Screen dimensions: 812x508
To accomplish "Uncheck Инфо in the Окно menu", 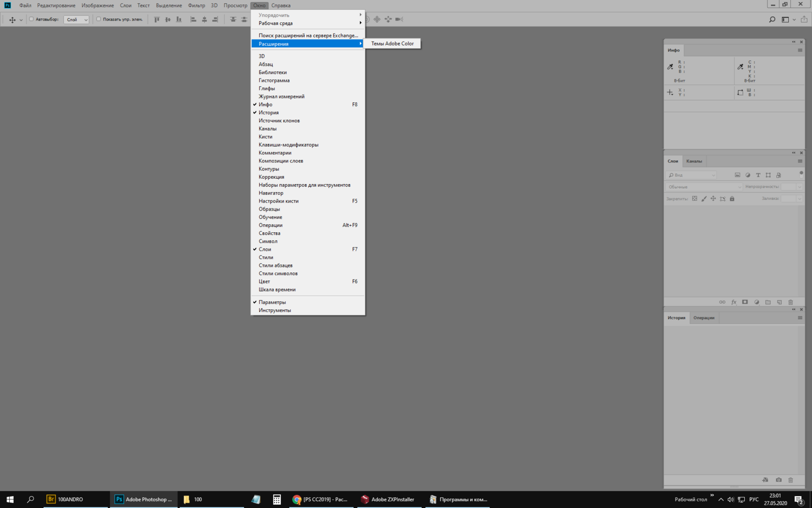I will [x=307, y=105].
